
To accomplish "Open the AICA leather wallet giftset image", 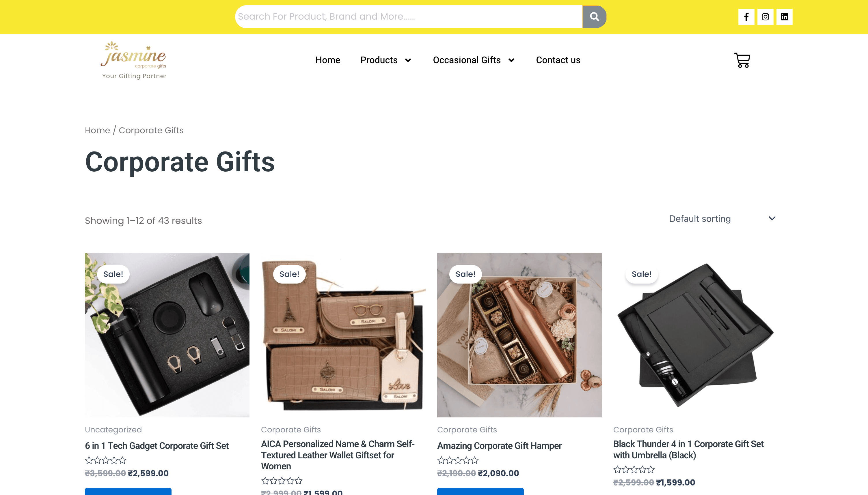I will tap(343, 335).
